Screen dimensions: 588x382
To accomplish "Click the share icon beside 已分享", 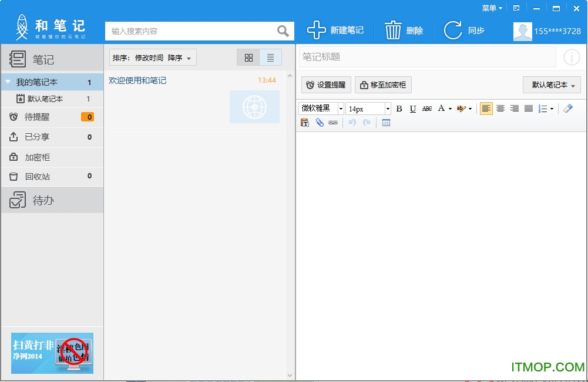I will pyautogui.click(x=14, y=137).
